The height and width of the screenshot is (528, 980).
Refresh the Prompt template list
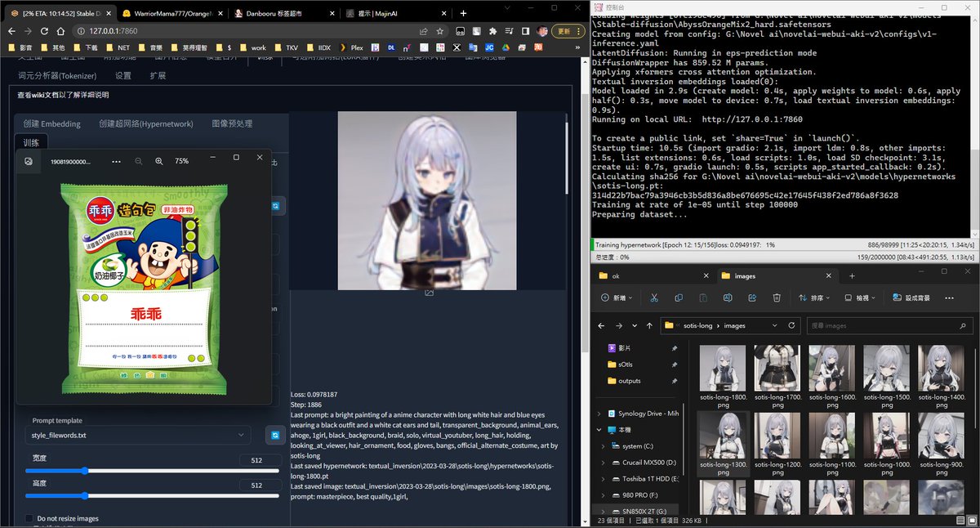[274, 436]
